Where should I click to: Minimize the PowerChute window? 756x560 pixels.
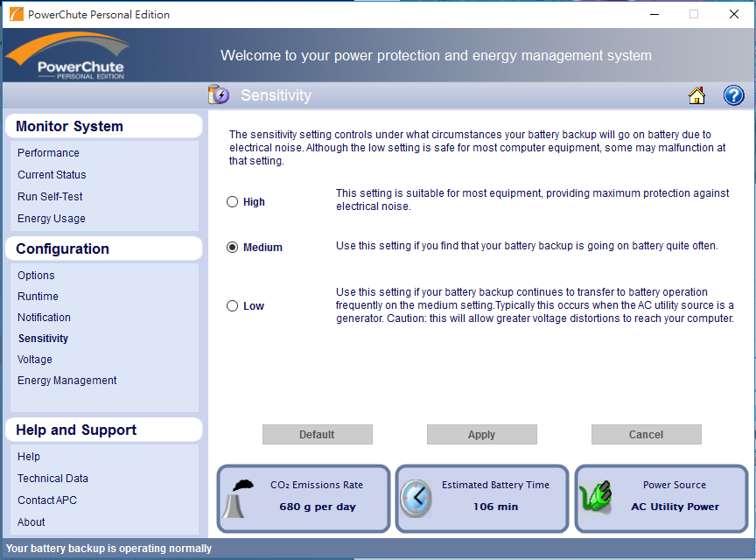pyautogui.click(x=654, y=15)
